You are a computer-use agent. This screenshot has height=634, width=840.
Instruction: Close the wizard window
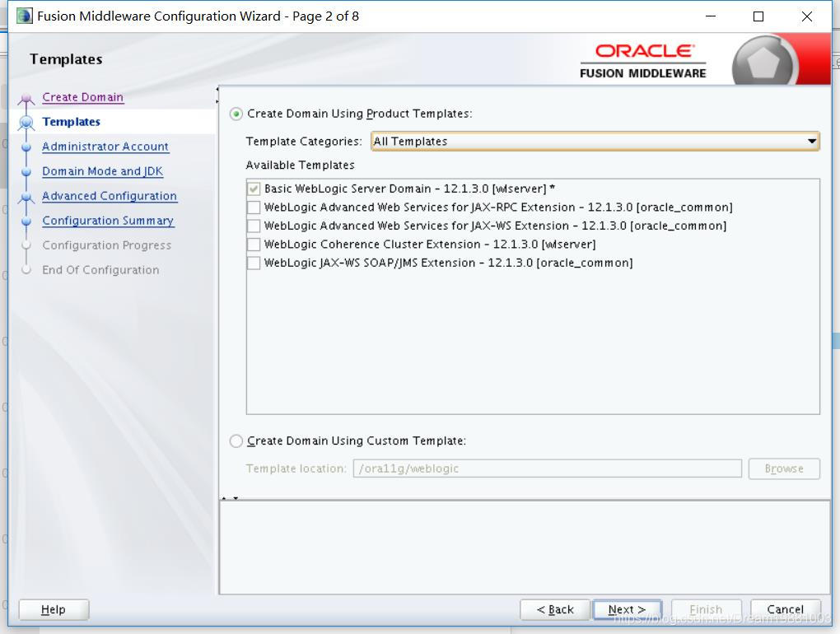[x=807, y=16]
